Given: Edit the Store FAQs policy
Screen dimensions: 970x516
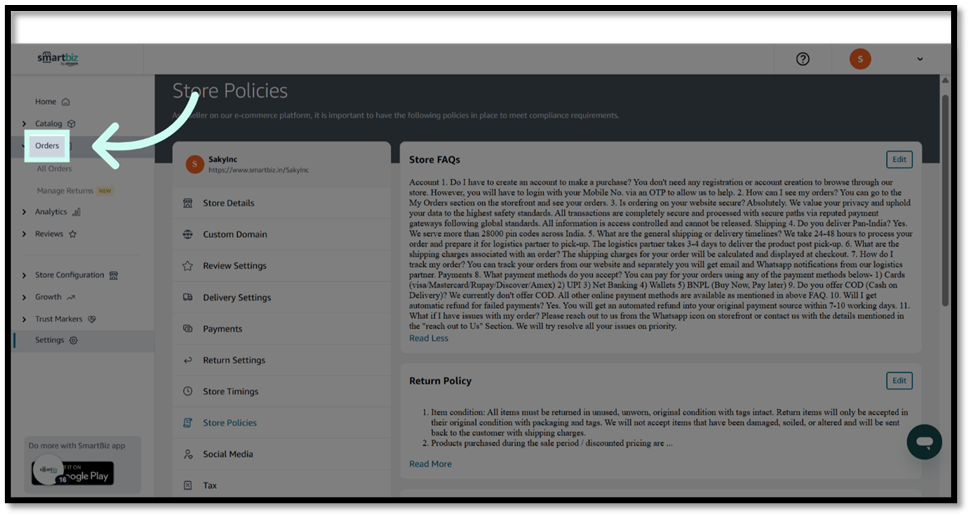Looking at the screenshot, I should pos(899,159).
